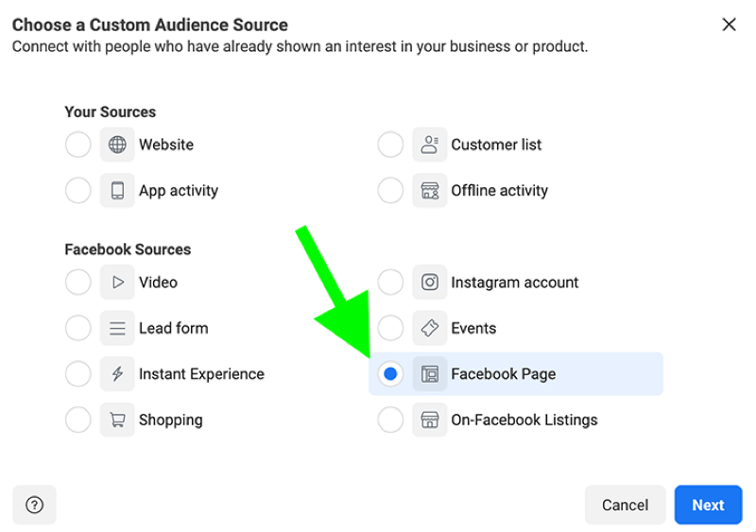Click the play icon next to Video

coord(117,283)
